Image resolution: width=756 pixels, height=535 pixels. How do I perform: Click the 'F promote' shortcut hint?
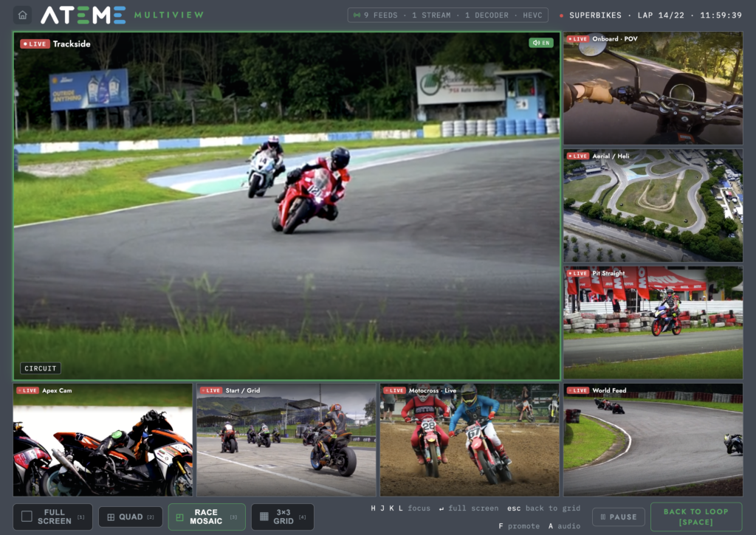[519, 526]
